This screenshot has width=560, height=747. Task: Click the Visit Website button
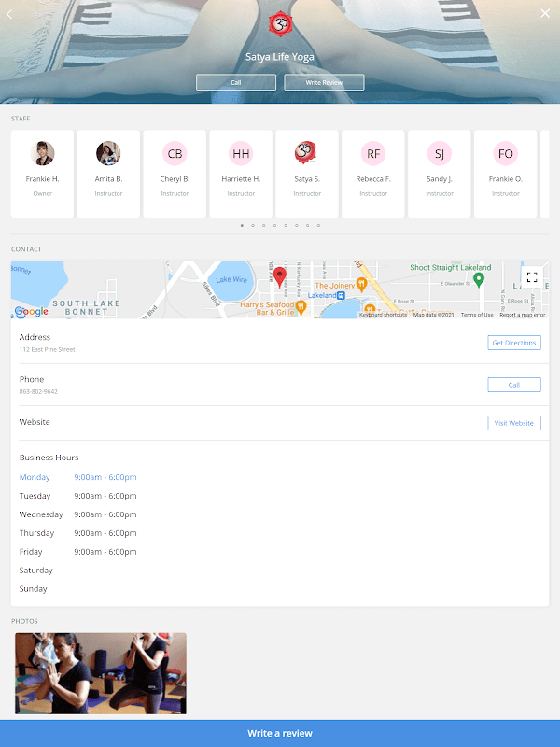click(514, 423)
